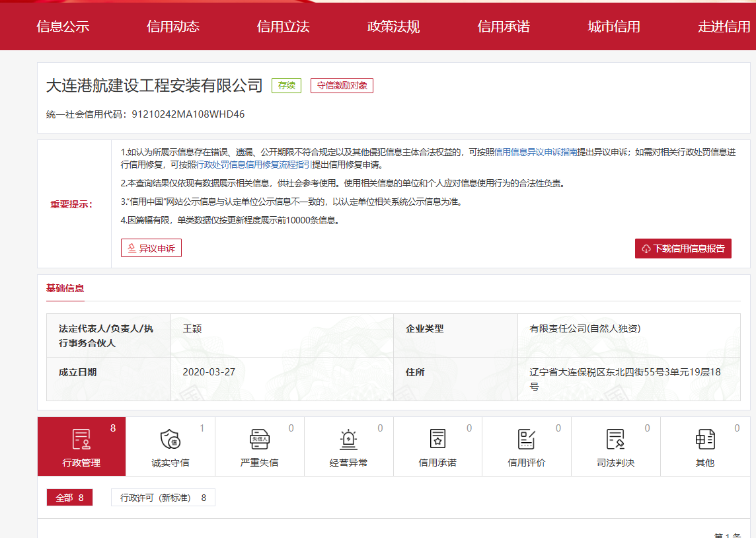Click the 经营异常 alarm icon
This screenshot has height=538, width=756.
tap(348, 439)
